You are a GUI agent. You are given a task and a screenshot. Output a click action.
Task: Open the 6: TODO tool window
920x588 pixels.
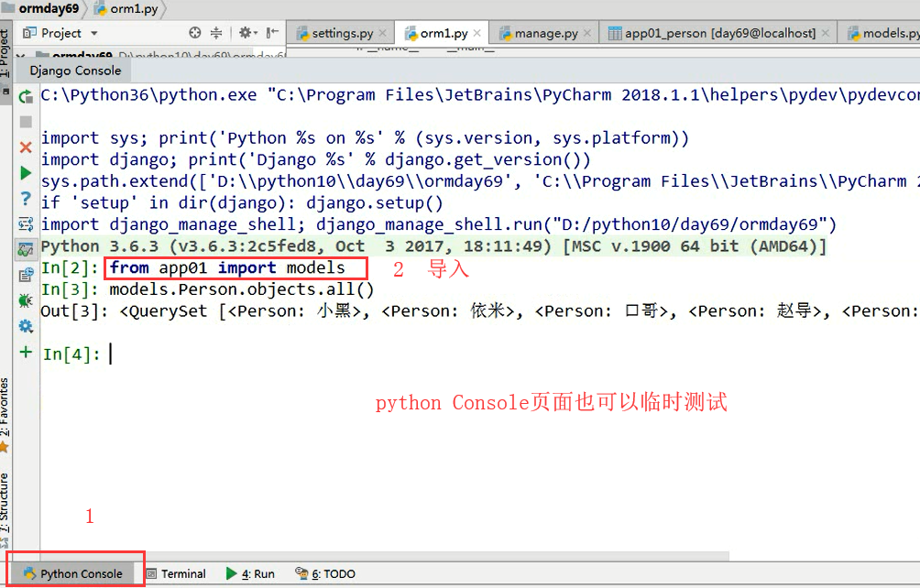click(x=325, y=574)
